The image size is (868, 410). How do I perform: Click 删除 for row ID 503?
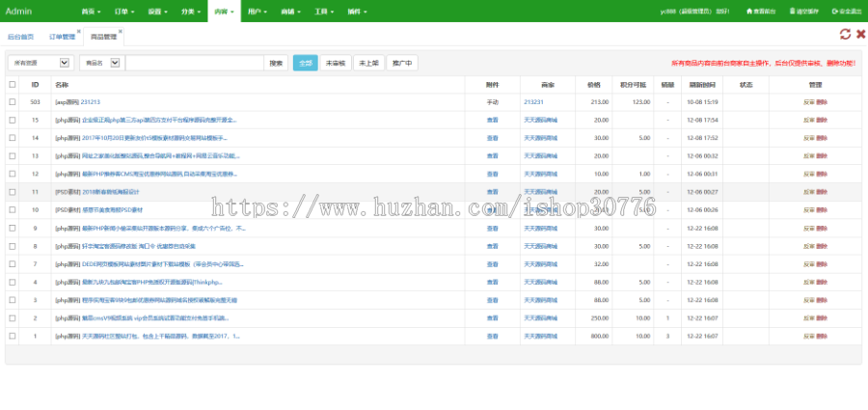point(822,102)
